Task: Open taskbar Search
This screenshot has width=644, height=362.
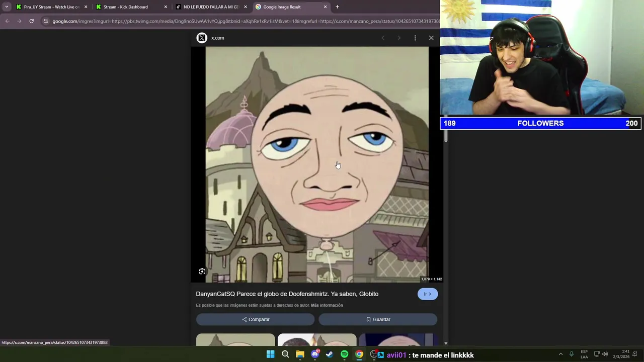Action: pyautogui.click(x=285, y=354)
